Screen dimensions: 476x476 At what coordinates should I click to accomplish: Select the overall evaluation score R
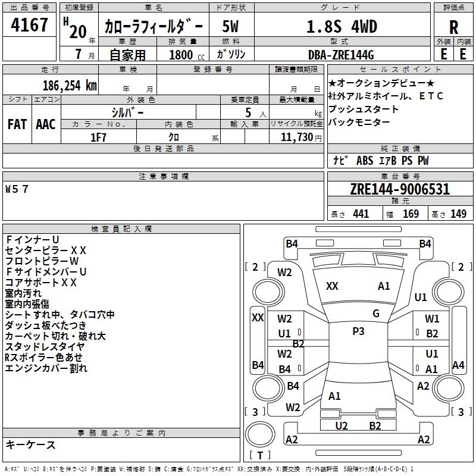click(x=453, y=27)
